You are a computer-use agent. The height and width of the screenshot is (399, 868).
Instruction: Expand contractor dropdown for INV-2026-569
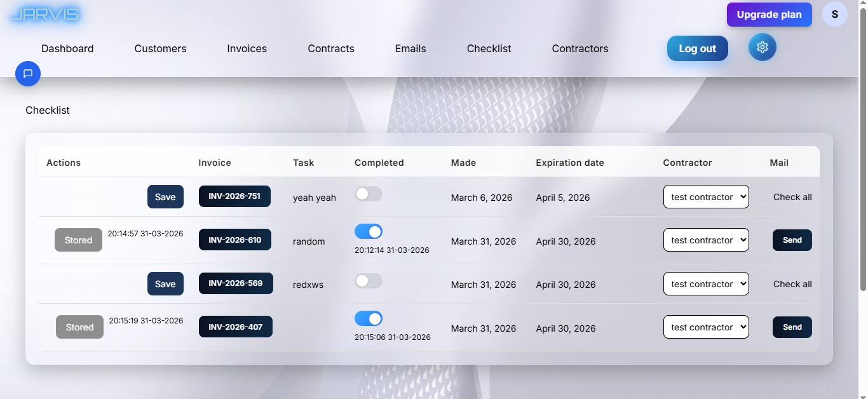pyautogui.click(x=706, y=284)
